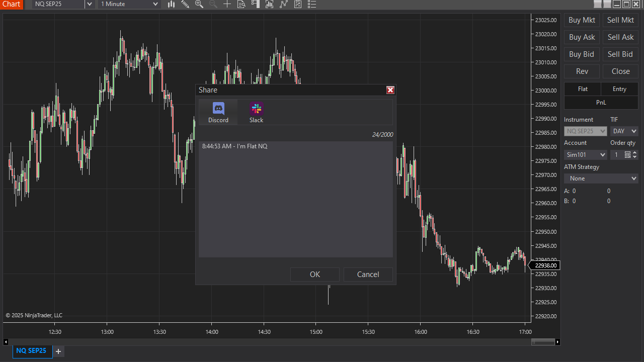The image size is (644, 362).
Task: Switch to the NQ SEP25 tab
Action: pos(31,350)
